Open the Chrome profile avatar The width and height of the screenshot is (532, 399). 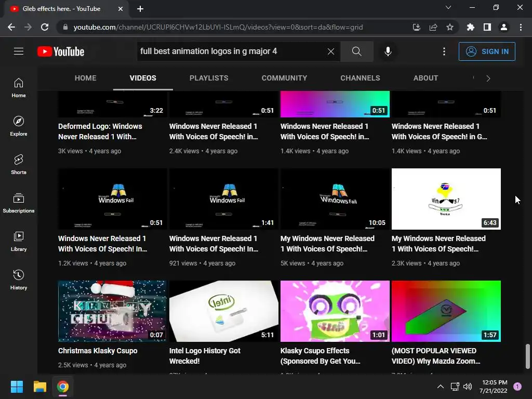[504, 27]
